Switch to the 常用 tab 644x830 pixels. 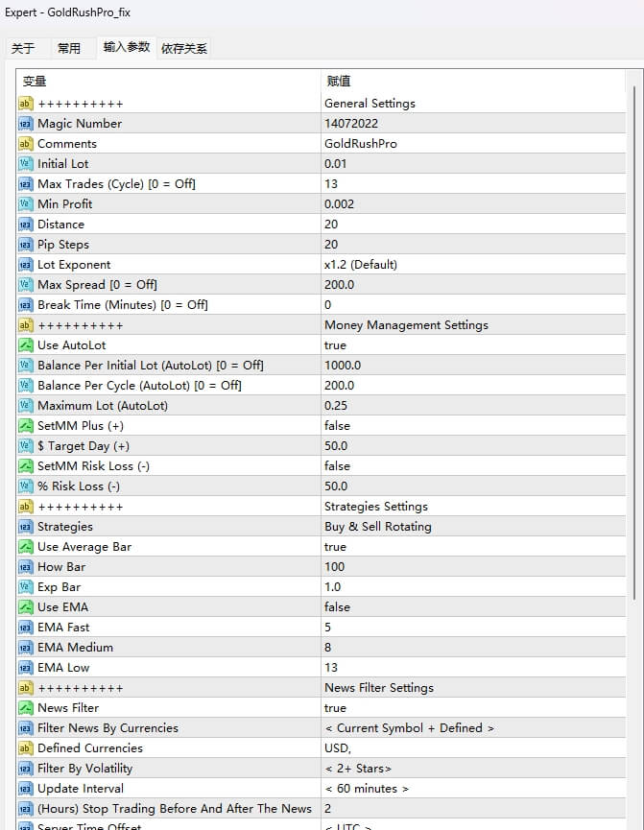tap(71, 46)
